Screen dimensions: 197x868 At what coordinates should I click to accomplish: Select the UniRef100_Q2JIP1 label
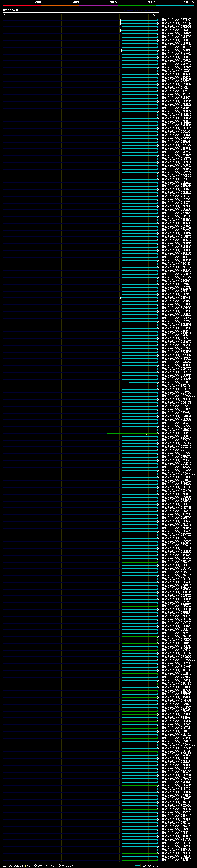pos(177,389)
